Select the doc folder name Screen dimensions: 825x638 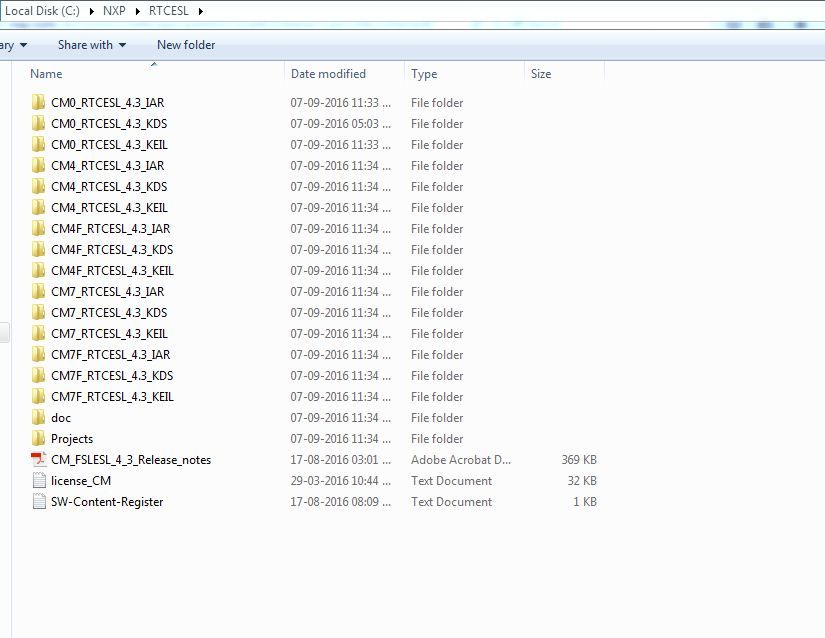(61, 418)
